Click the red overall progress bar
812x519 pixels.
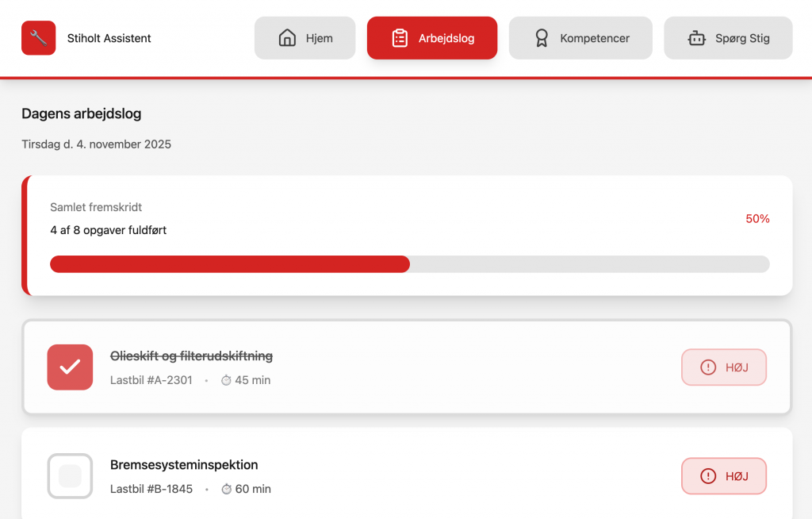coord(230,264)
